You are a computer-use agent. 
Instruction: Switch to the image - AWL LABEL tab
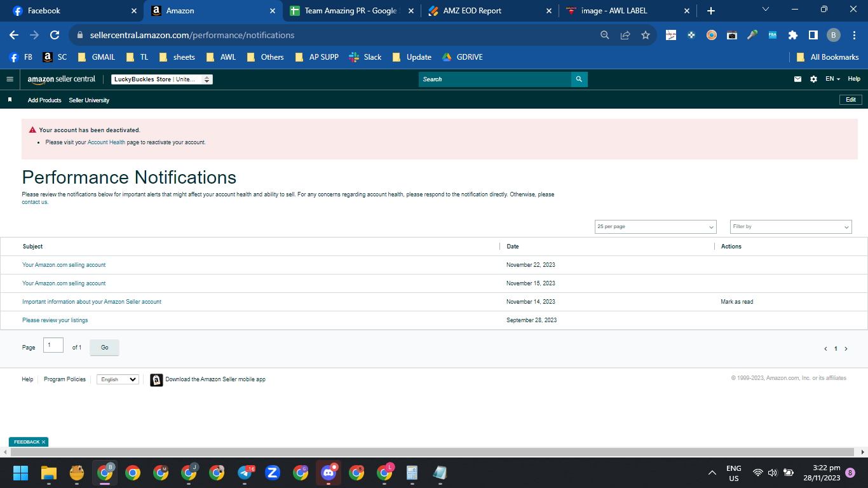coord(628,11)
